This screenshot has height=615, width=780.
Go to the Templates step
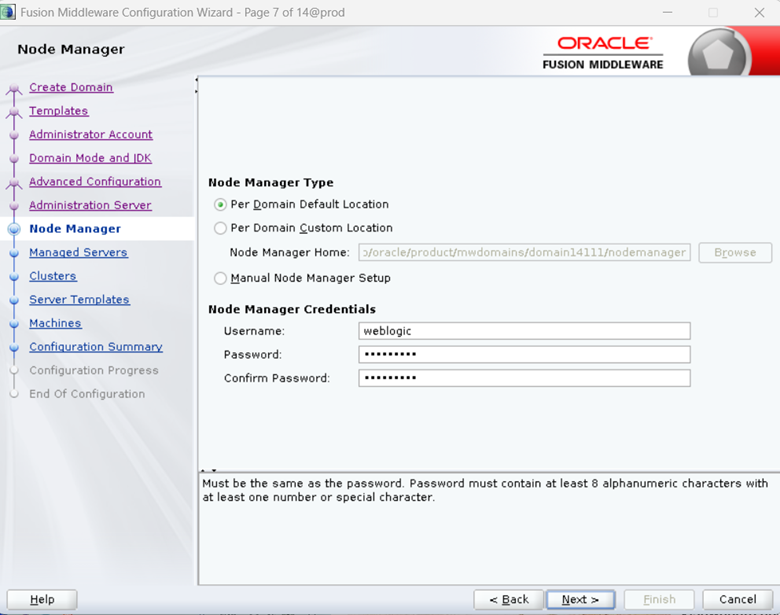click(x=58, y=111)
